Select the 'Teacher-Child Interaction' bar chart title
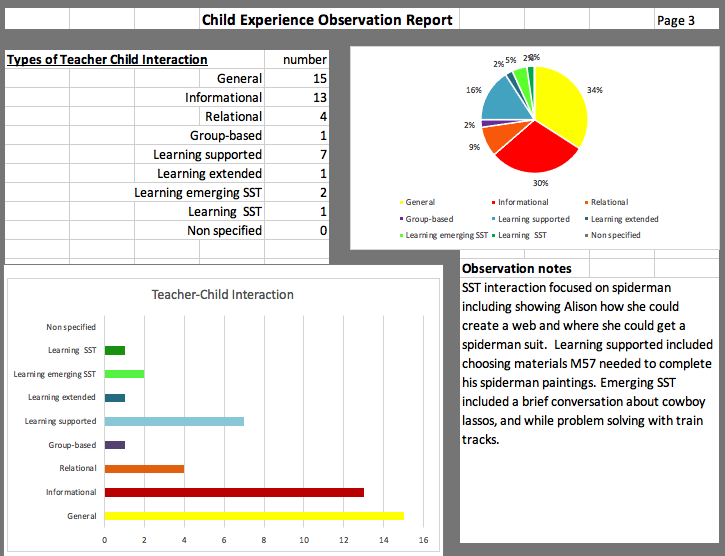 (222, 295)
